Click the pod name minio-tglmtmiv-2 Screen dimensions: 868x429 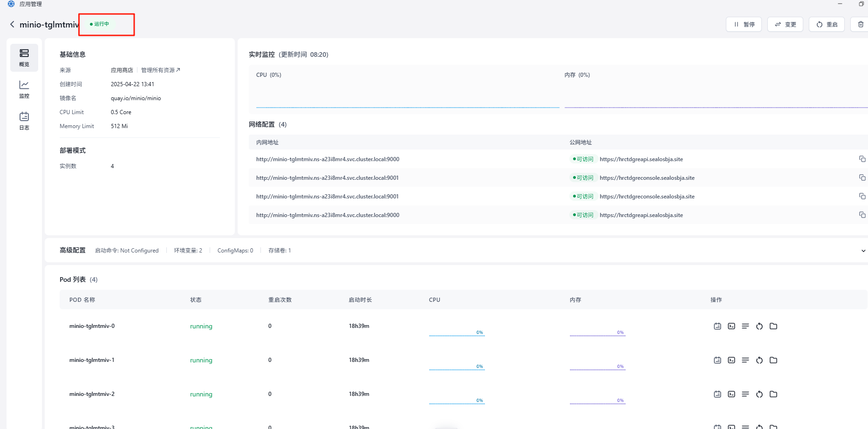click(92, 394)
